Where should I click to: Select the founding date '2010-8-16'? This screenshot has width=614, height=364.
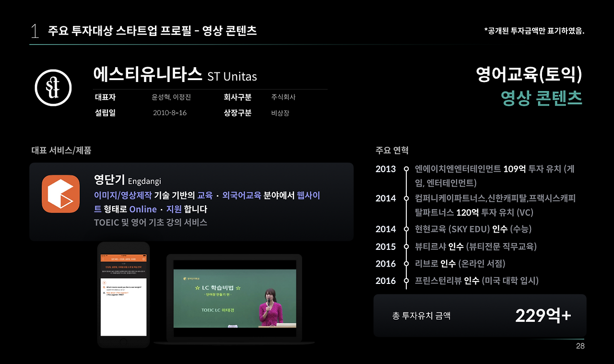point(170,113)
